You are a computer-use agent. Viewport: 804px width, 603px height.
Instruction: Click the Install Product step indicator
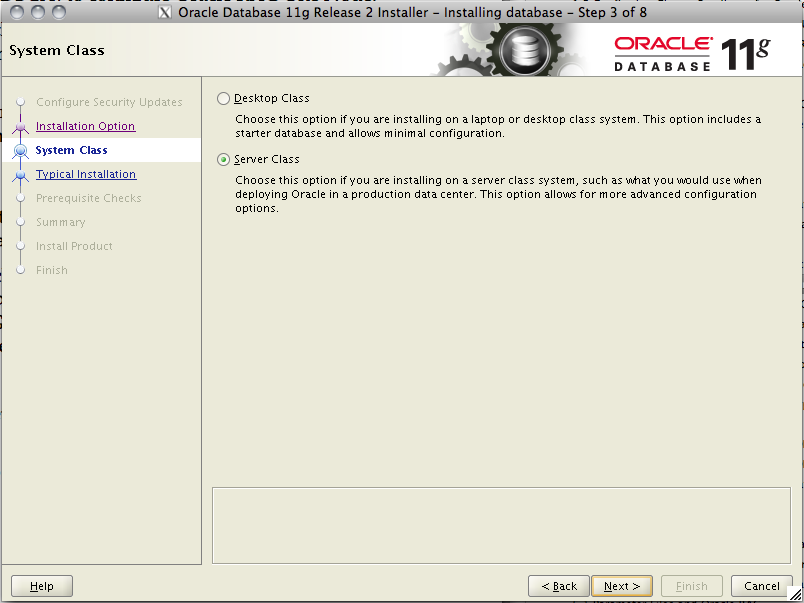[x=21, y=246]
